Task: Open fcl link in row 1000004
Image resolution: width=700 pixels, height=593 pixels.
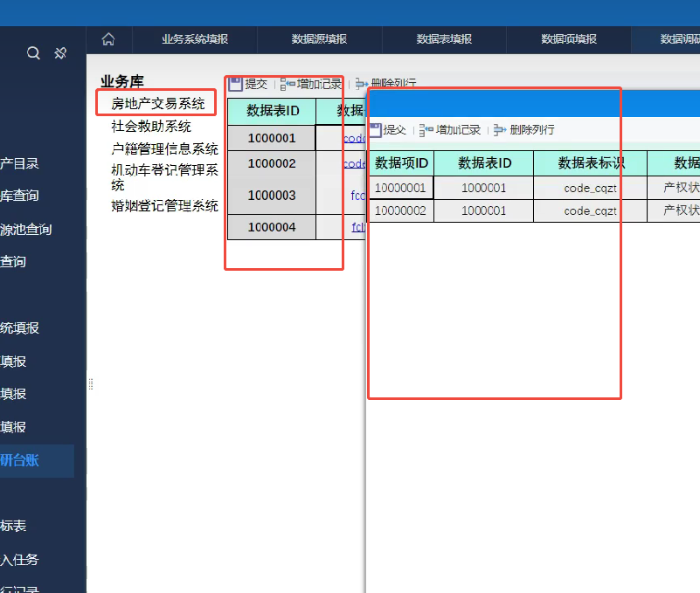Action: pos(358,227)
